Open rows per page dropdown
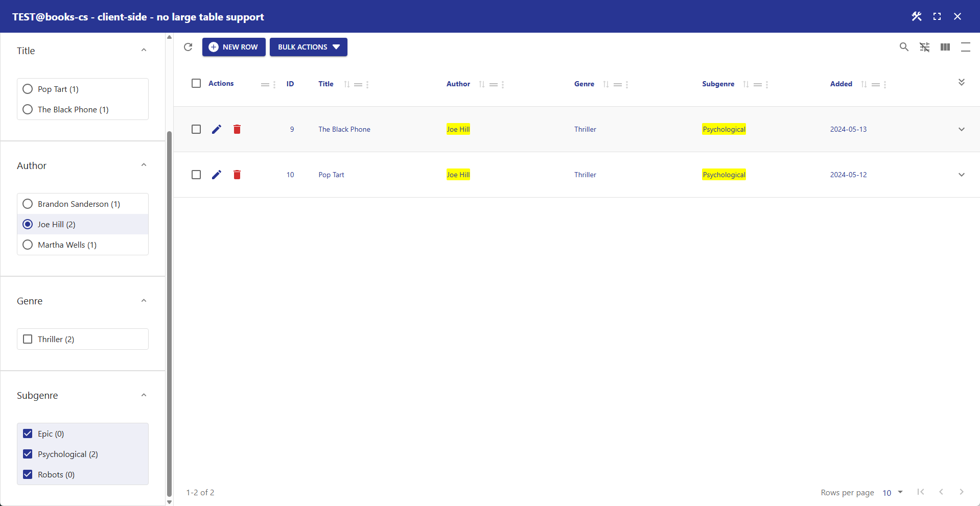The image size is (980, 506). coord(893,493)
